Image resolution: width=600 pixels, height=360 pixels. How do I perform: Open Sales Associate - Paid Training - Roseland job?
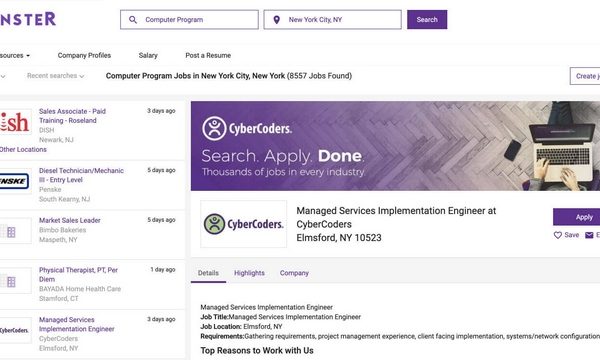(72, 116)
